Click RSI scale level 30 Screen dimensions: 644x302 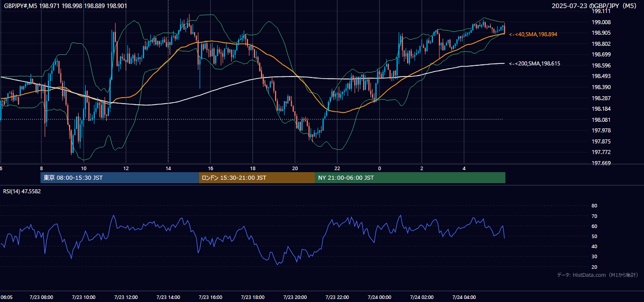pyautogui.click(x=594, y=257)
